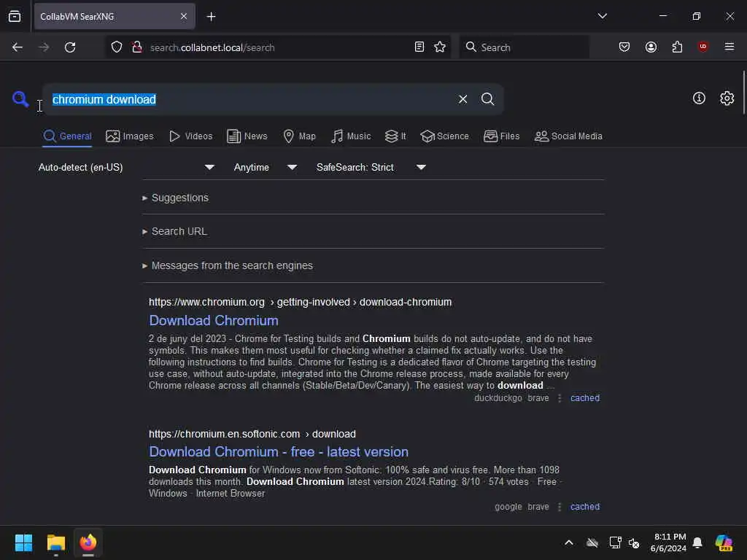Click the SearXNG magnifier logo icon
The width and height of the screenshot is (747, 560).
[20, 99]
